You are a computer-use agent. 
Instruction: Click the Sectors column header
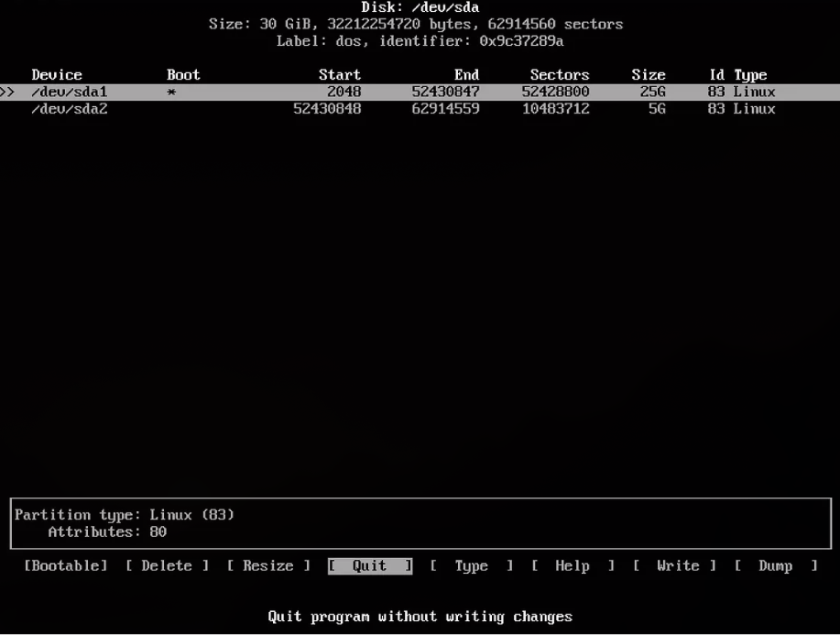560,75
